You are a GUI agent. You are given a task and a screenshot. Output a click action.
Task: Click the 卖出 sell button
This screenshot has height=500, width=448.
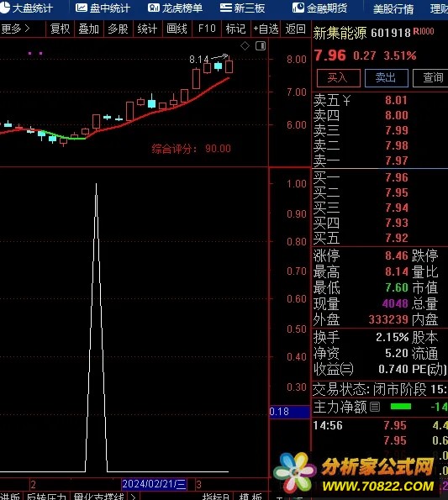coord(386,78)
